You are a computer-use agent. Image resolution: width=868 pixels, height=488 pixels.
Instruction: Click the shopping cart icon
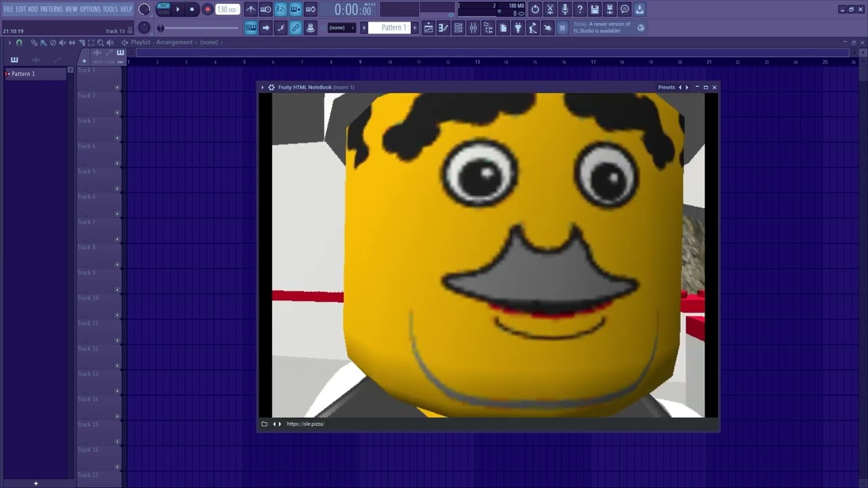[562, 28]
